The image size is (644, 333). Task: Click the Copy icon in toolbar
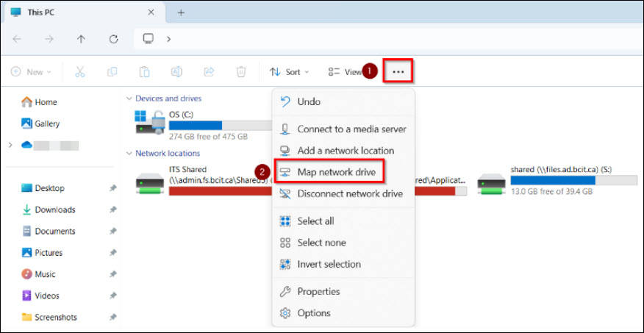112,72
